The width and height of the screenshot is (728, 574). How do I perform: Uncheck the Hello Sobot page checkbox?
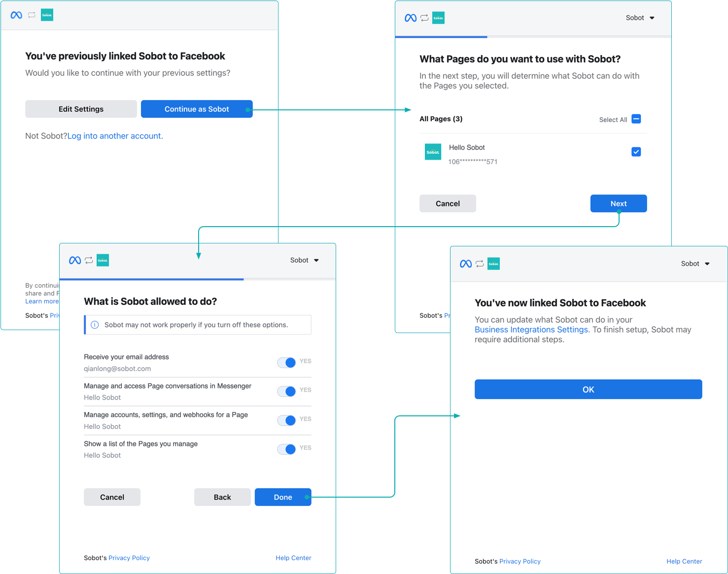pyautogui.click(x=636, y=152)
